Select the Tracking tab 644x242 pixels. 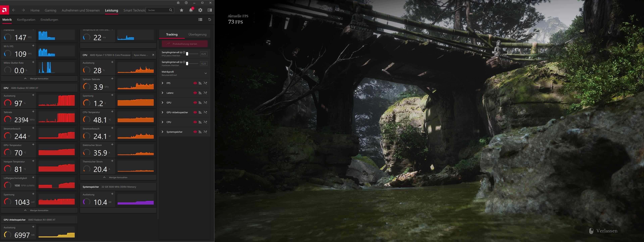172,35
